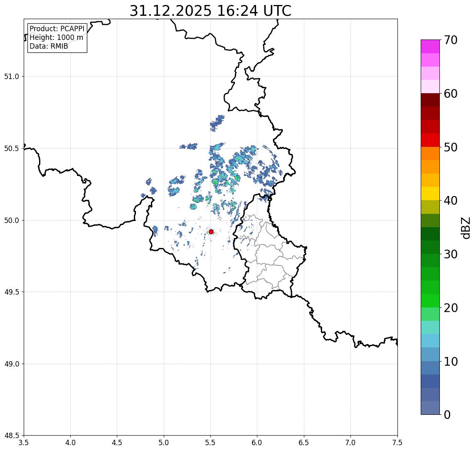Click the longitude axis label 4.5
Viewport: 476px width, 451px height.
pyautogui.click(x=117, y=443)
